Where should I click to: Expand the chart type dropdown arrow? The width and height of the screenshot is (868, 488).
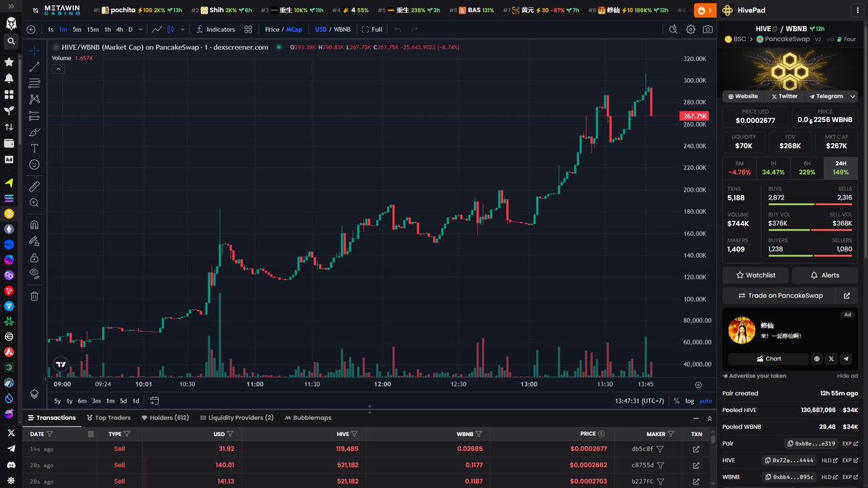[x=182, y=30]
